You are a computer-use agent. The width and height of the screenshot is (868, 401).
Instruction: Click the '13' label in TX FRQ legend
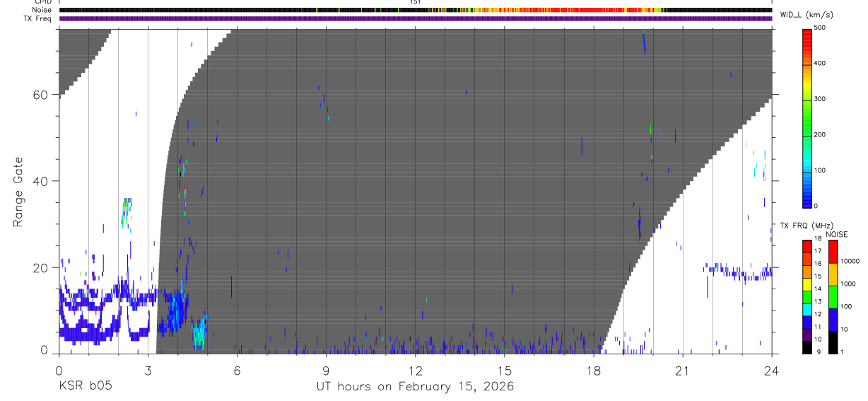(819, 303)
